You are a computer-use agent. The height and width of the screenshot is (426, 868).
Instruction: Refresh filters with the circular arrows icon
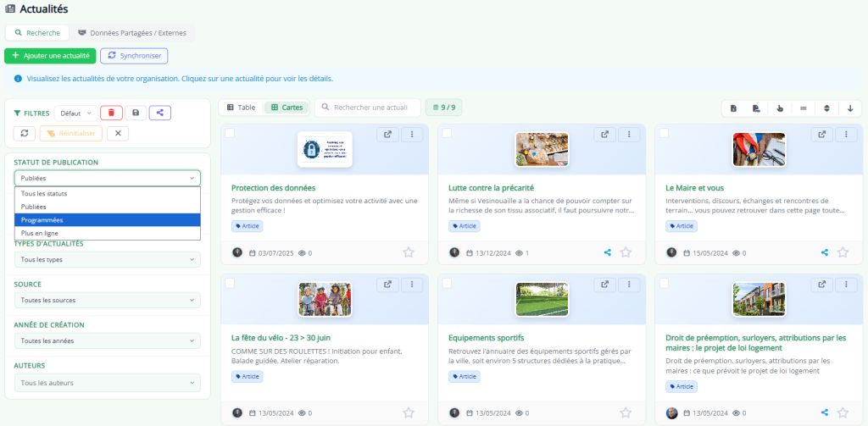click(x=25, y=134)
